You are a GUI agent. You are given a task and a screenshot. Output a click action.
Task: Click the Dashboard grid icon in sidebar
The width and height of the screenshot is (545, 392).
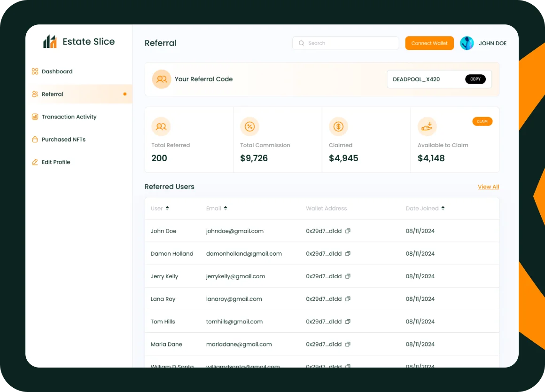[x=35, y=71]
